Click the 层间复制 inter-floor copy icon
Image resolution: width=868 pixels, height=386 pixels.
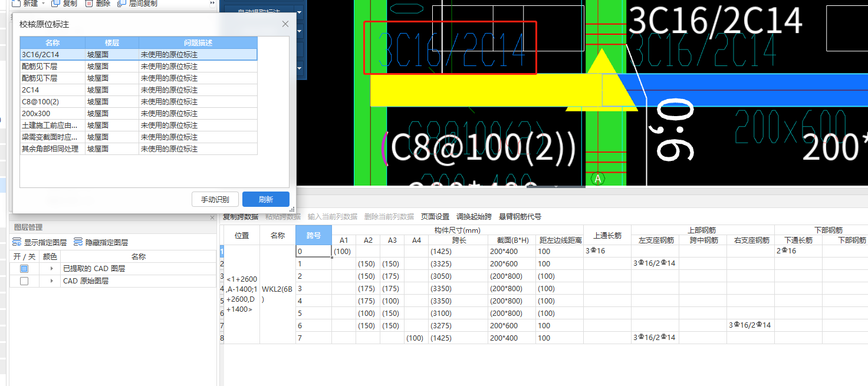coord(121,3)
